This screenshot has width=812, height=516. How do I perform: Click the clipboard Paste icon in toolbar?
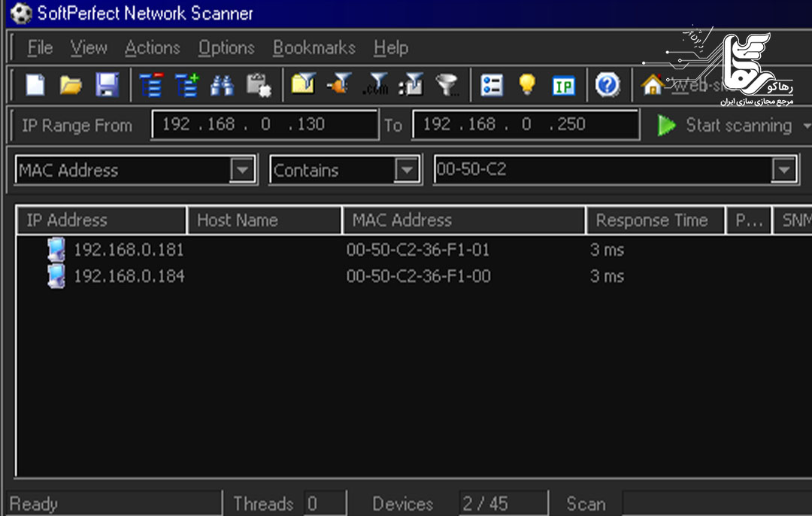(258, 85)
